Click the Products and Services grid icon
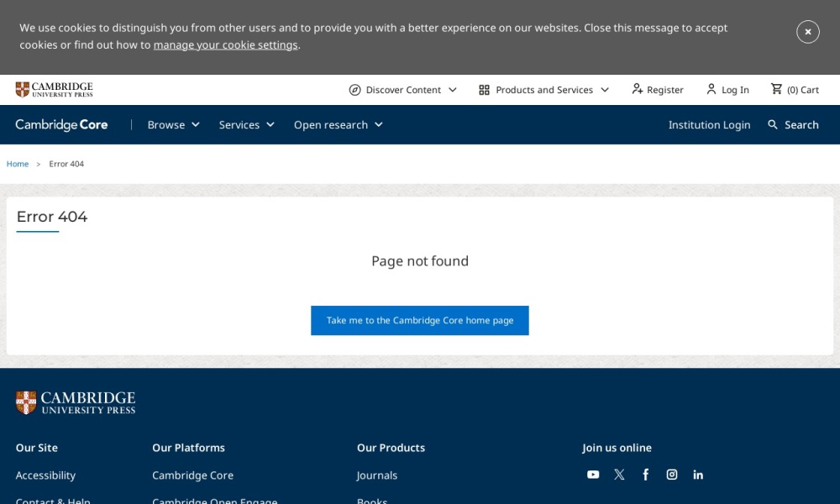The image size is (840, 504). coord(485,90)
